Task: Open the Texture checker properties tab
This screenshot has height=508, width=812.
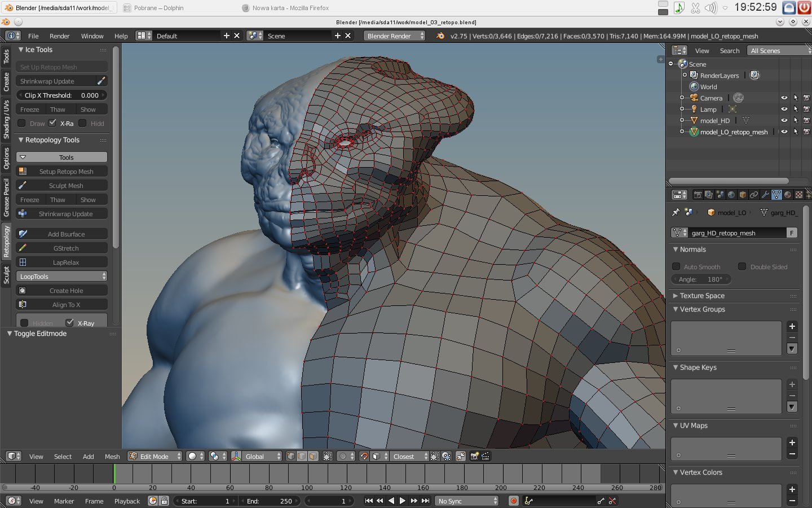Action: pyautogui.click(x=799, y=195)
